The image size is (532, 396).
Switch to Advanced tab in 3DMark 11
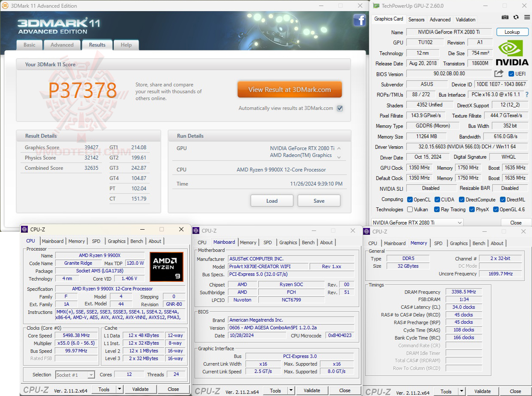tap(62, 45)
